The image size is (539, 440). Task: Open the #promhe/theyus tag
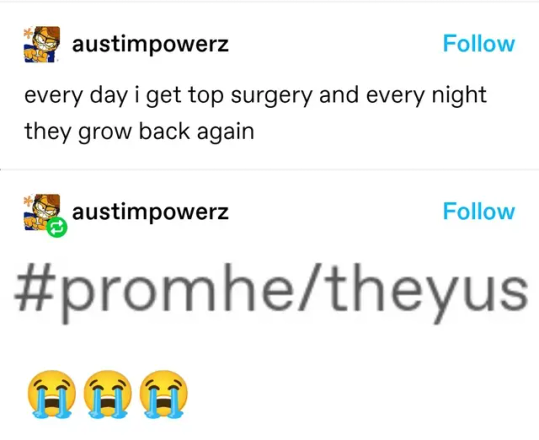tap(271, 293)
